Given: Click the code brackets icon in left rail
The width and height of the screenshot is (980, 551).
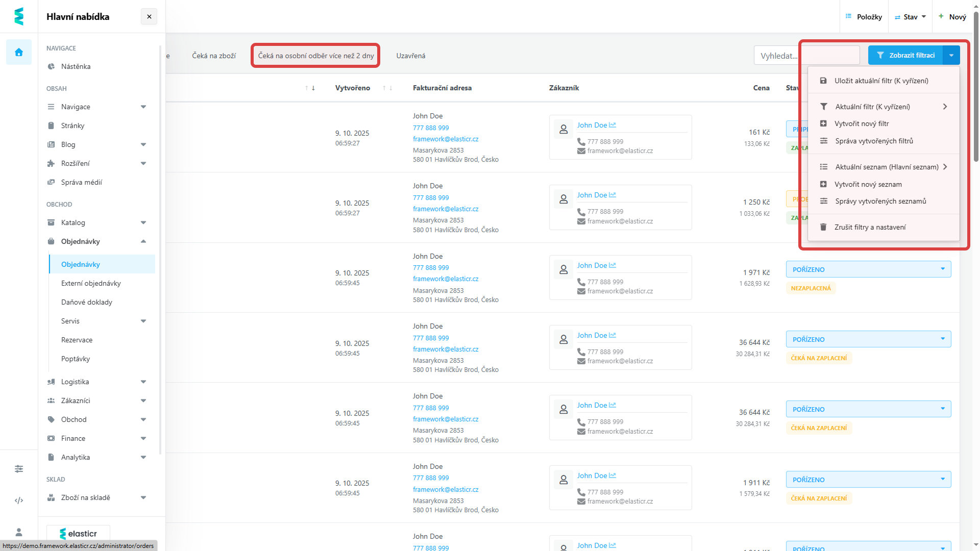Looking at the screenshot, I should pyautogui.click(x=19, y=500).
